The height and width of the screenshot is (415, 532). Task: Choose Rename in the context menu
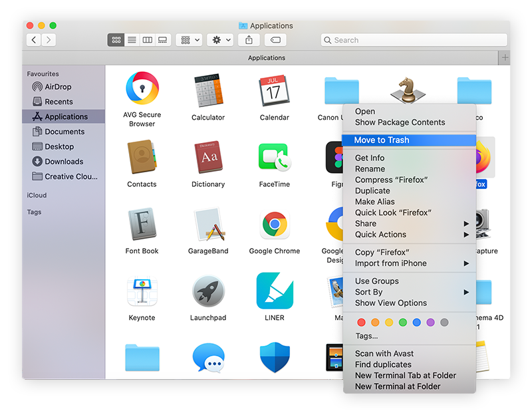tap(409, 169)
